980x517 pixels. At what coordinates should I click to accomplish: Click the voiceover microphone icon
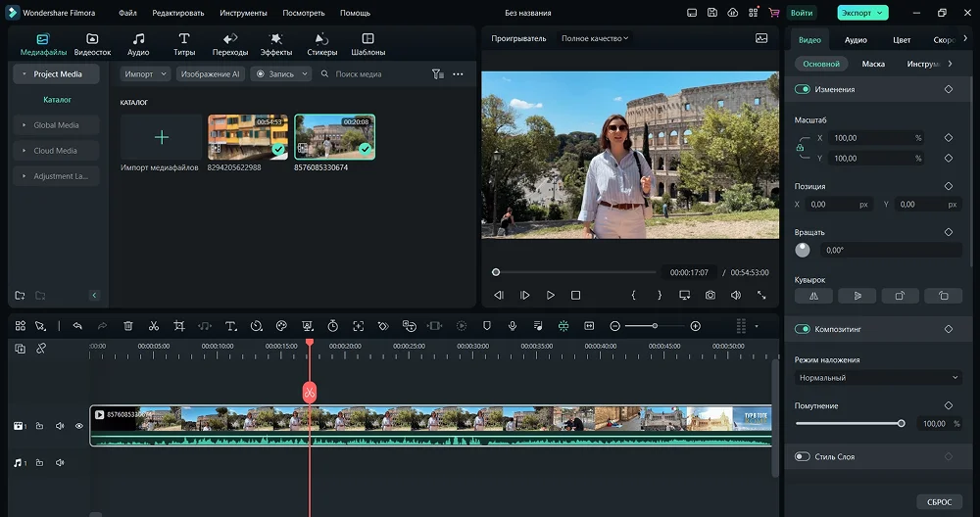tap(512, 326)
